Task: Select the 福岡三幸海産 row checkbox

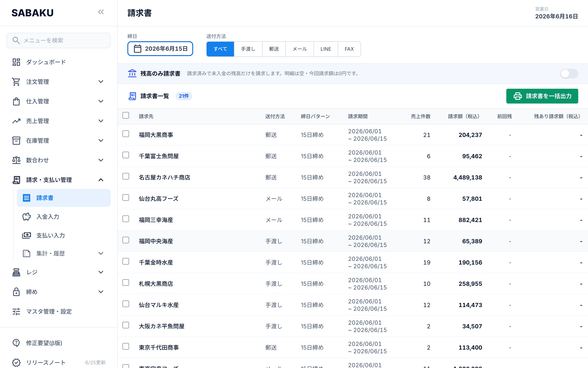Action: (126, 219)
